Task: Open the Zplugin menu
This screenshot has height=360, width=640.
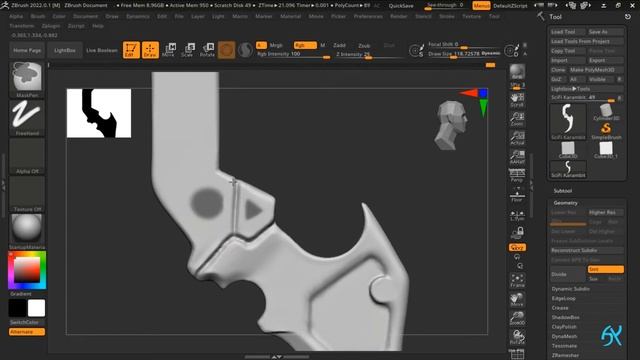Action: (51, 26)
